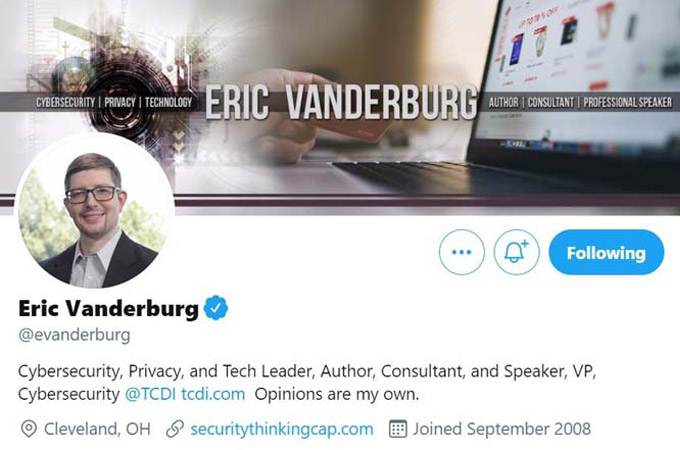The height and width of the screenshot is (450, 680).
Task: Visit securitythinkingcap.com website link
Action: pos(282,429)
